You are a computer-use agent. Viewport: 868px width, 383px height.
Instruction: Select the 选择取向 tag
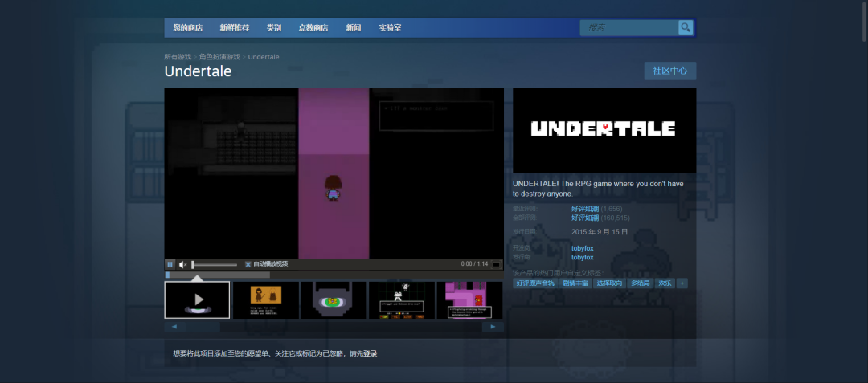[x=609, y=283]
